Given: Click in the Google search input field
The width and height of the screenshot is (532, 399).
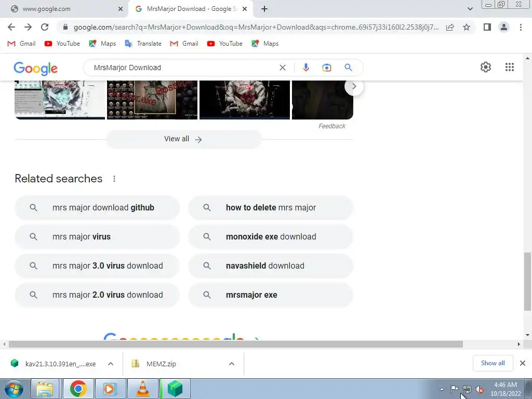Looking at the screenshot, I should (183, 68).
